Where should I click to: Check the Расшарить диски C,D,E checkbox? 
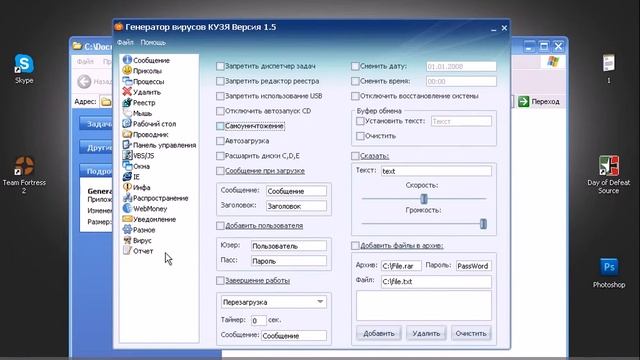[x=220, y=156]
